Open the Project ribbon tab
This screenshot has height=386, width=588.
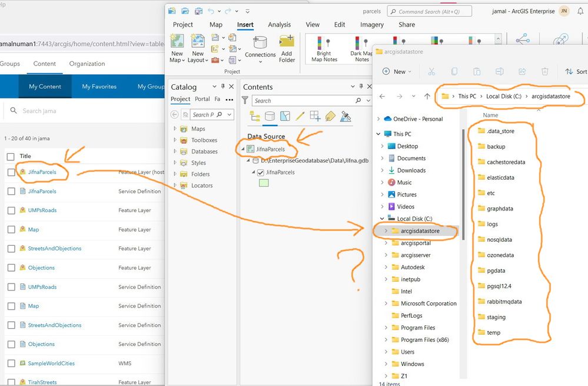point(182,24)
